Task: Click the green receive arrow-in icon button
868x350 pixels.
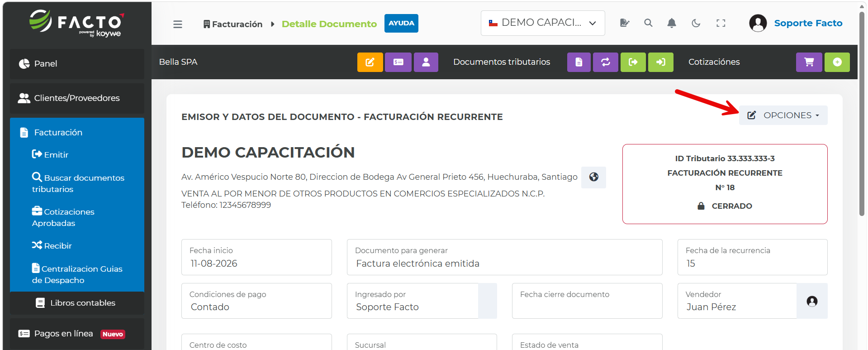Action: tap(660, 62)
